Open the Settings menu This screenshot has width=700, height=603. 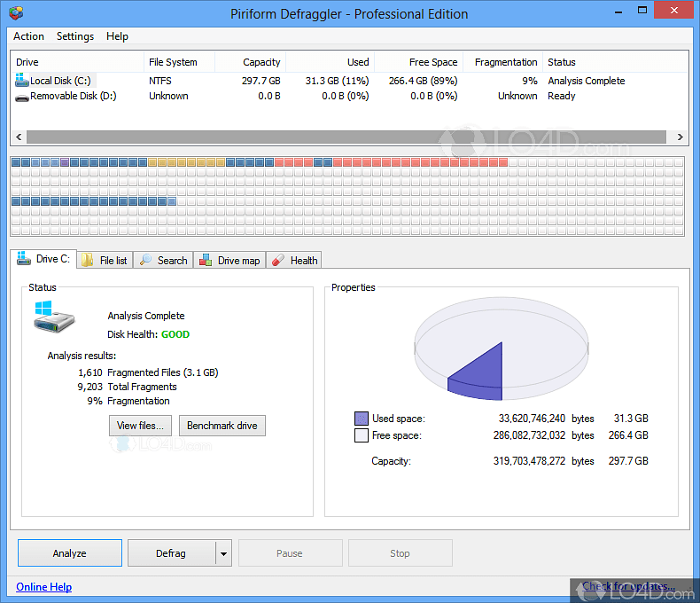[x=75, y=36]
